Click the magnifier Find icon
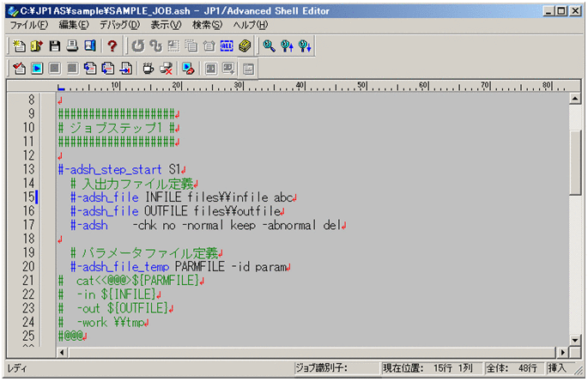 (x=269, y=46)
